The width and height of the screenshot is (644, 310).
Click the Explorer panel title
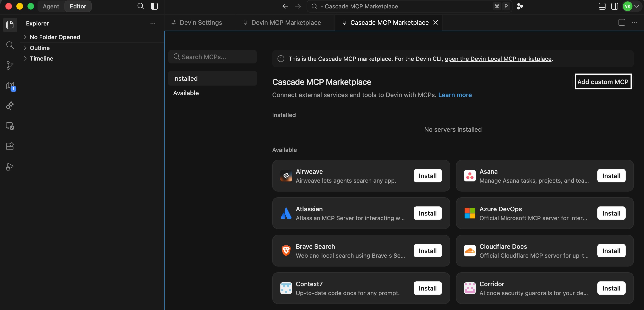[x=38, y=23]
